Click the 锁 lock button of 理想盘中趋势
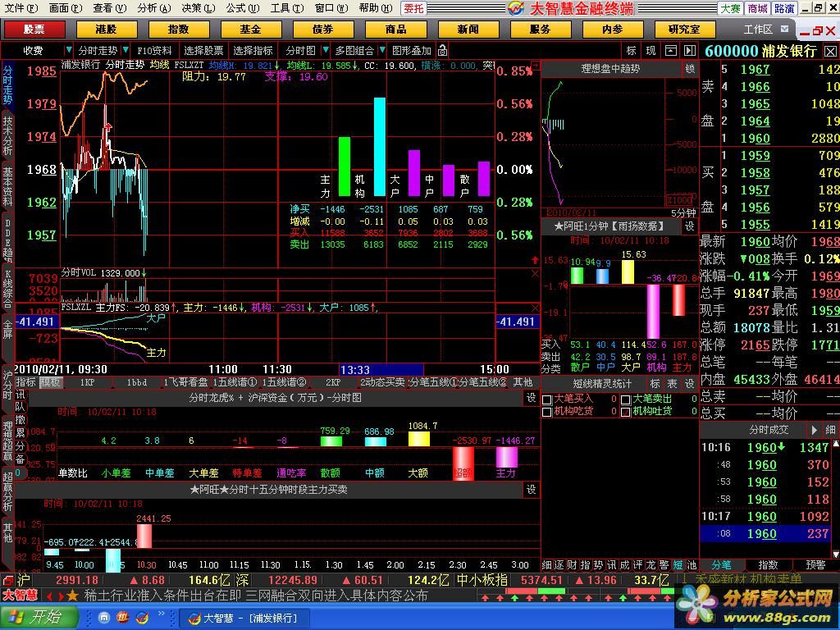This screenshot has width=840, height=630. (x=689, y=69)
